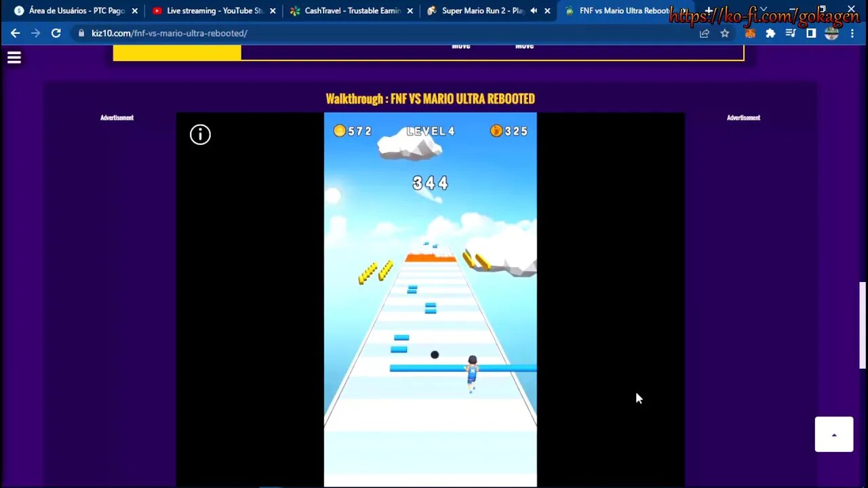Open the Chrome three-dot menu

click(x=852, y=33)
